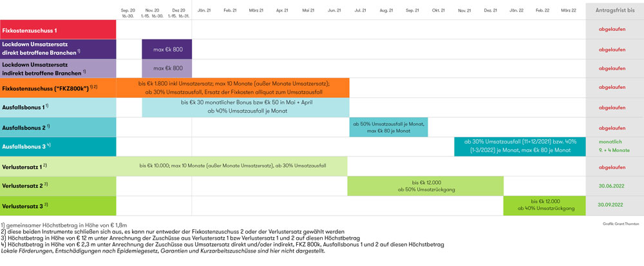The image size is (644, 266).
Task: Click the red Fixkostenzuschuss 1 row label
Action: pos(58,30)
